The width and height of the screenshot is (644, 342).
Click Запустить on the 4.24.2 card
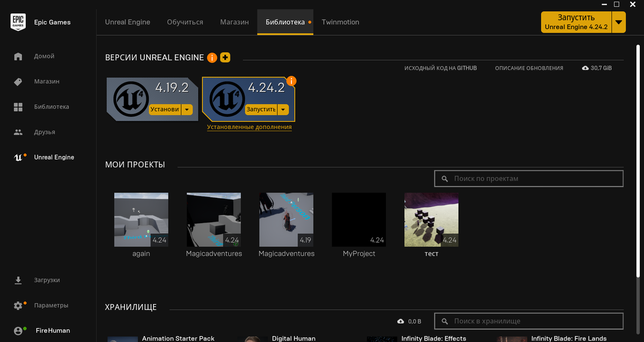coord(261,109)
